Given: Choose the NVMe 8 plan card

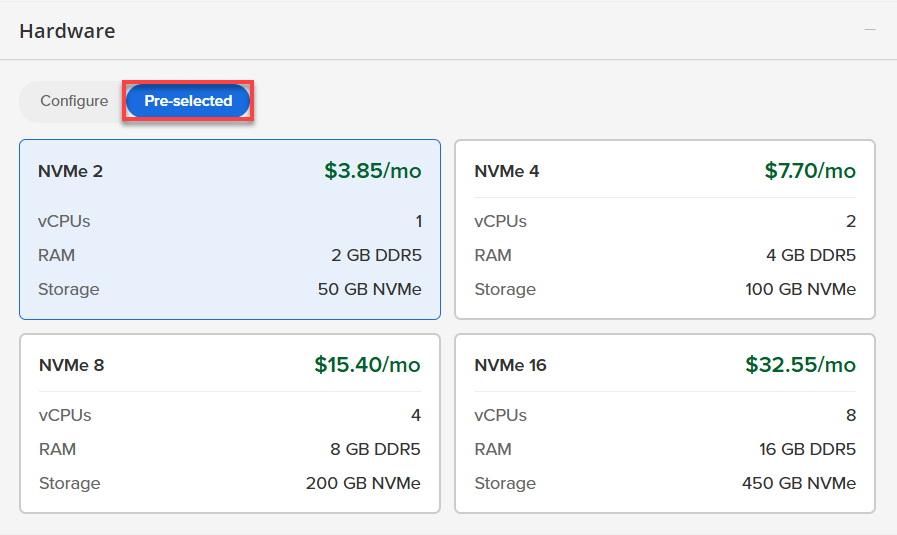Looking at the screenshot, I should (x=230, y=423).
